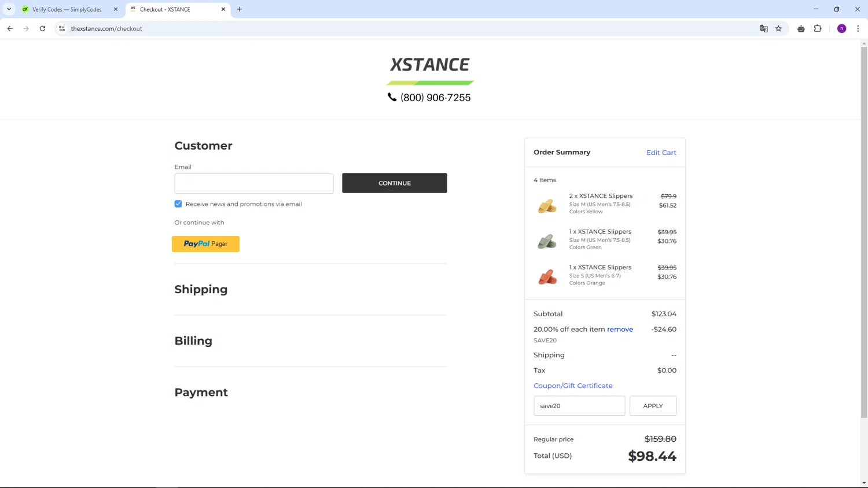Expand the tab search dropdown

pyautogui.click(x=9, y=9)
